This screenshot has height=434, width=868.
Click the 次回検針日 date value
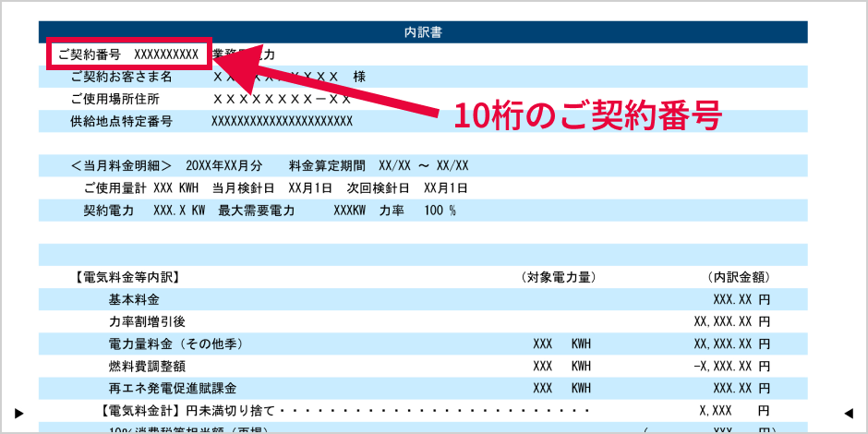445,188
